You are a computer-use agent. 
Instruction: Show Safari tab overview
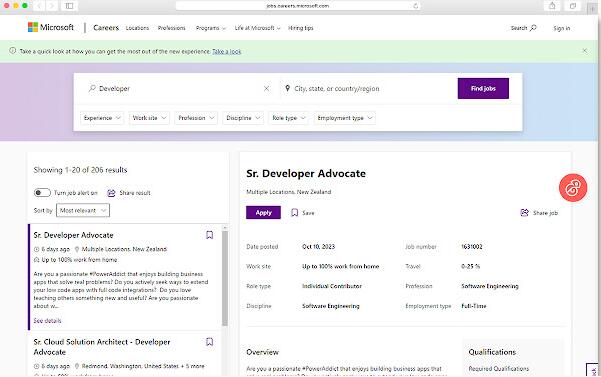coord(573,6)
